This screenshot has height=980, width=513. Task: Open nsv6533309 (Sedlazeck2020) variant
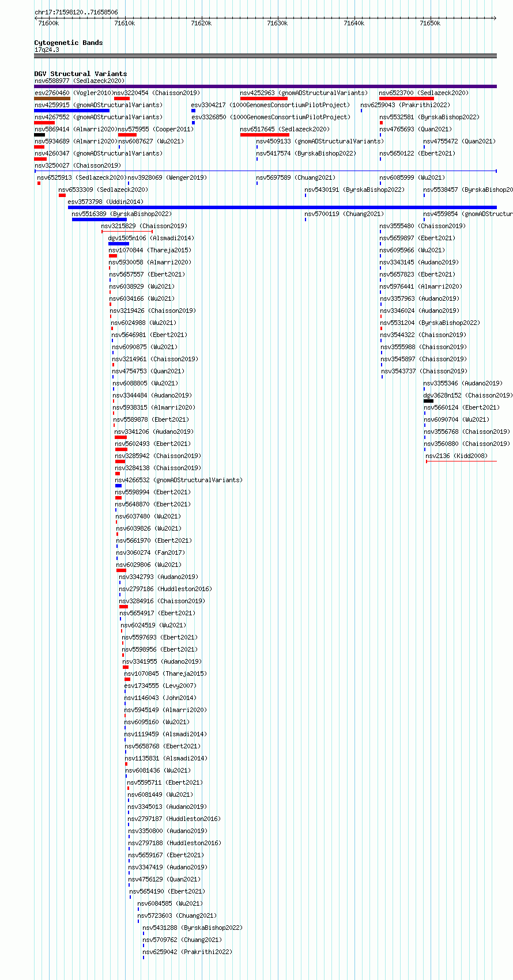103,190
